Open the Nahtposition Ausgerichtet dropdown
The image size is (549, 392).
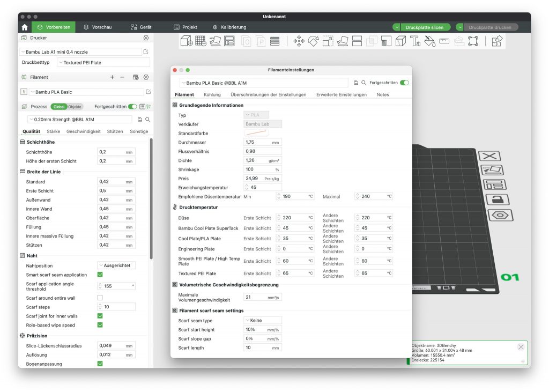coord(116,265)
